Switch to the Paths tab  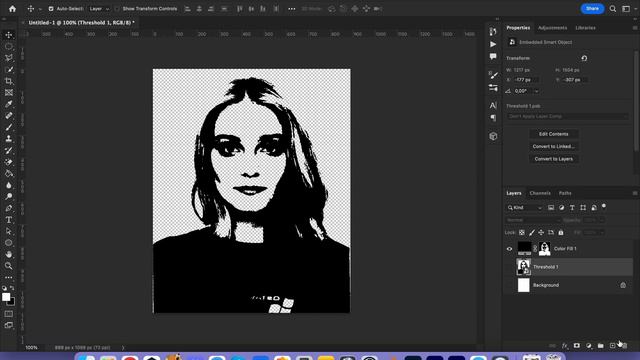(x=565, y=193)
